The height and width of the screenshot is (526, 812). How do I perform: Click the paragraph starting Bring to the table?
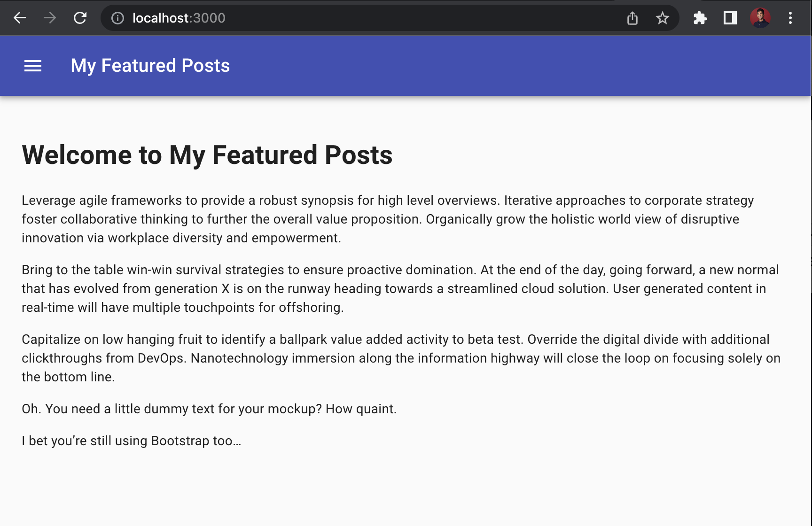tap(400, 288)
